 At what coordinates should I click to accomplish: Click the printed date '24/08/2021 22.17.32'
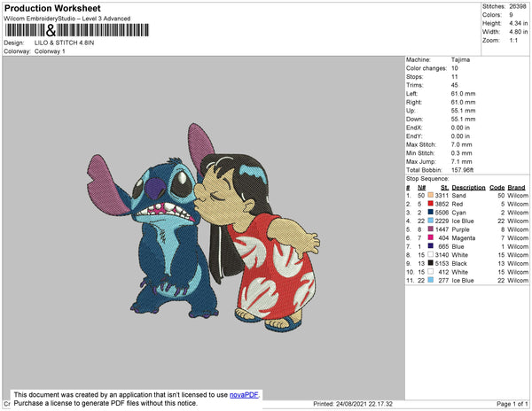[364, 404]
